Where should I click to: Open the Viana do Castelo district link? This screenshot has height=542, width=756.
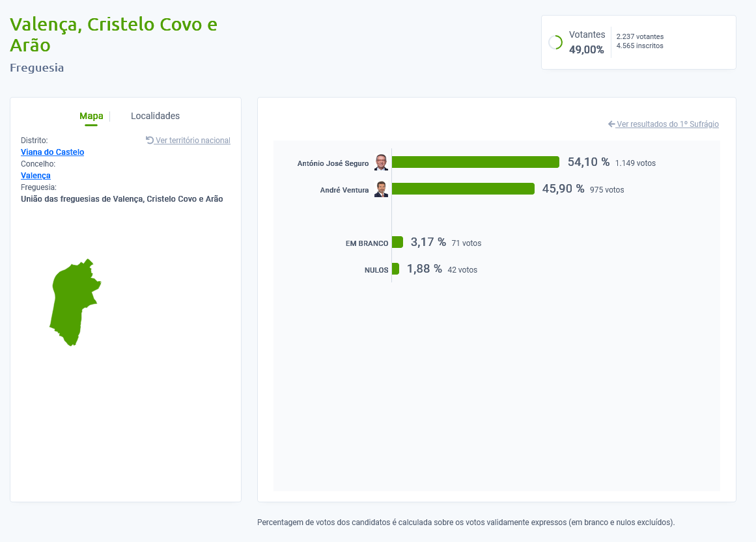point(52,152)
